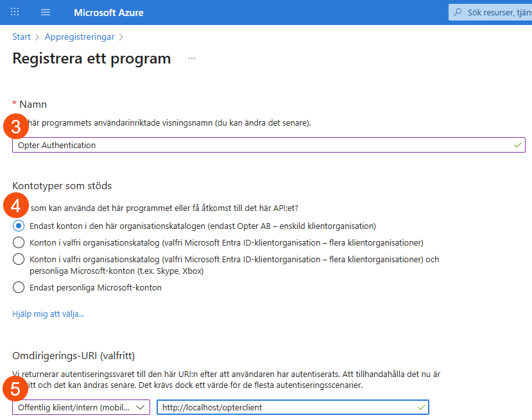Click orange step 5 marker
532x420 pixels.
pos(16,389)
